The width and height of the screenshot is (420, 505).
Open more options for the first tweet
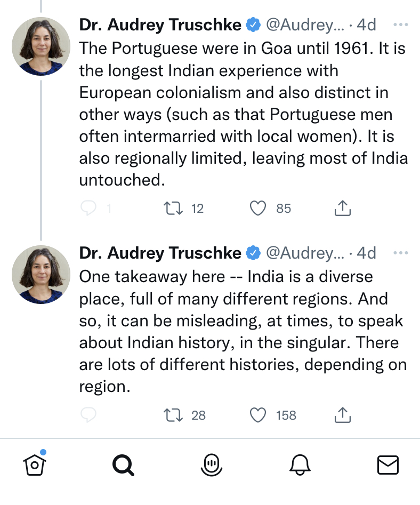400,25
